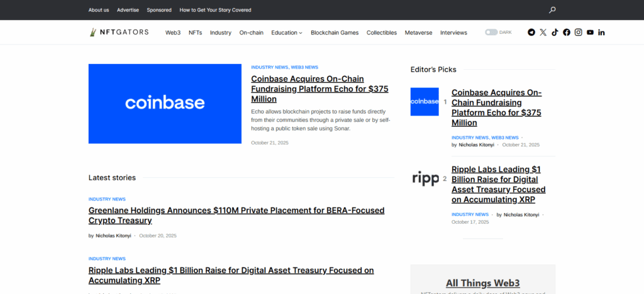Open the LinkedIn icon link
The image size is (644, 294).
pos(602,33)
